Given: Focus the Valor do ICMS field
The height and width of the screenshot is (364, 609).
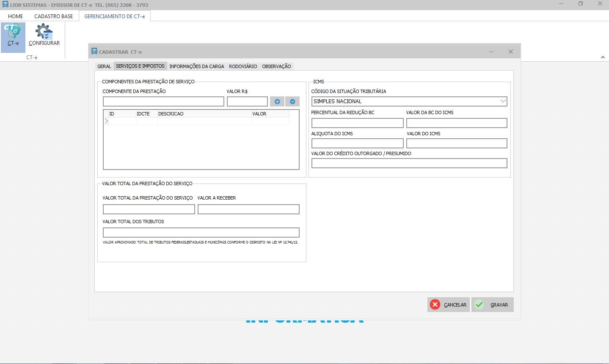Looking at the screenshot, I should [457, 143].
